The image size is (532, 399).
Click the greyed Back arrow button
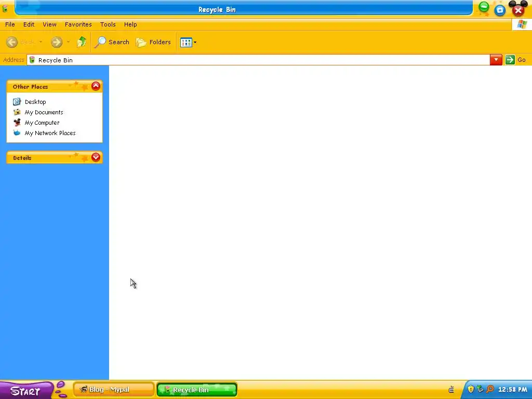(12, 42)
